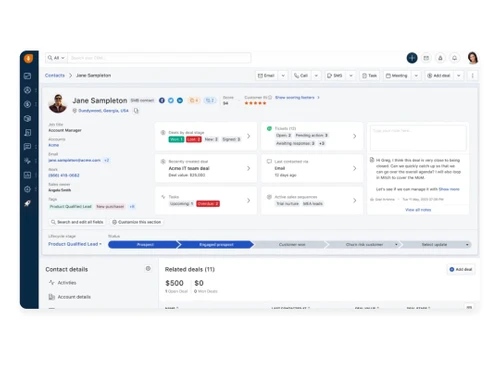The height and width of the screenshot is (375, 500).
Task: Click the Call button
Action: pyautogui.click(x=301, y=76)
